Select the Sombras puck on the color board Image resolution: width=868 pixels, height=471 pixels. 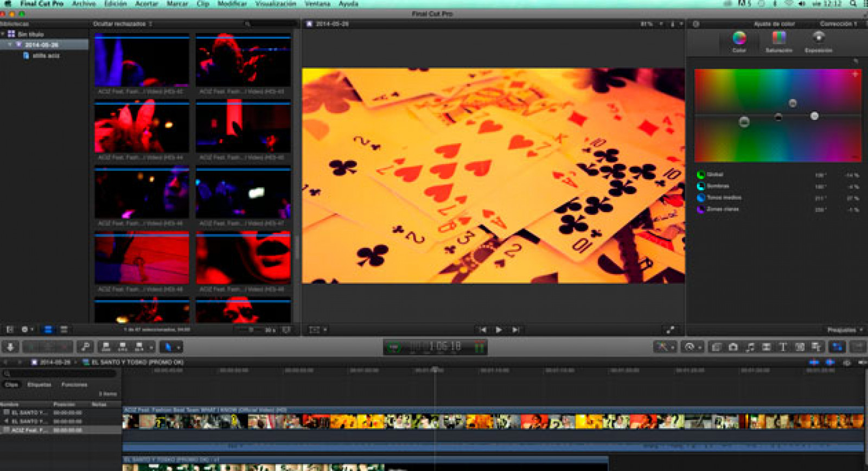pos(778,117)
